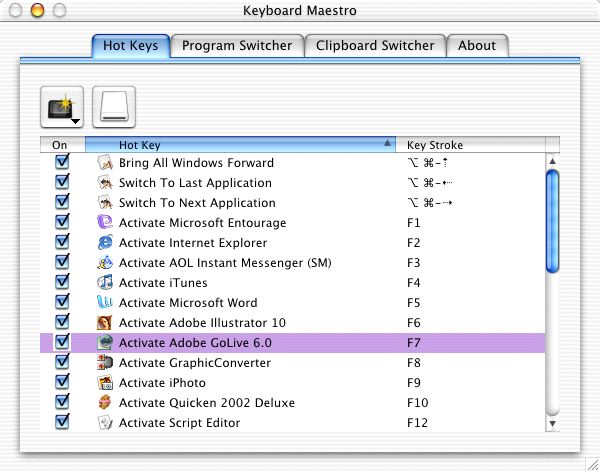The image size is (600, 472).
Task: Select the Bring All Windows Forward row
Action: coord(293,162)
